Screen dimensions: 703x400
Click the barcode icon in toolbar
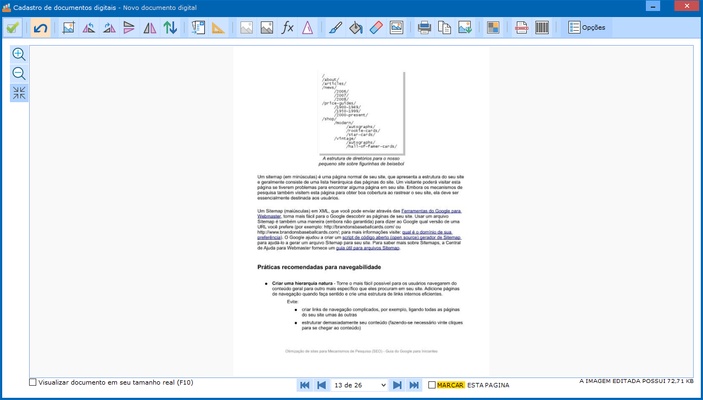pos(541,27)
